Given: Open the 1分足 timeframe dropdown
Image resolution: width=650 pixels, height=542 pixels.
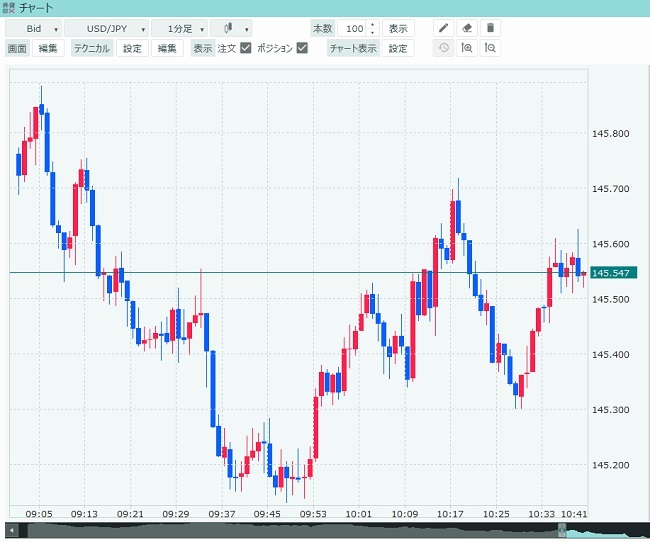Looking at the screenshot, I should pyautogui.click(x=179, y=29).
